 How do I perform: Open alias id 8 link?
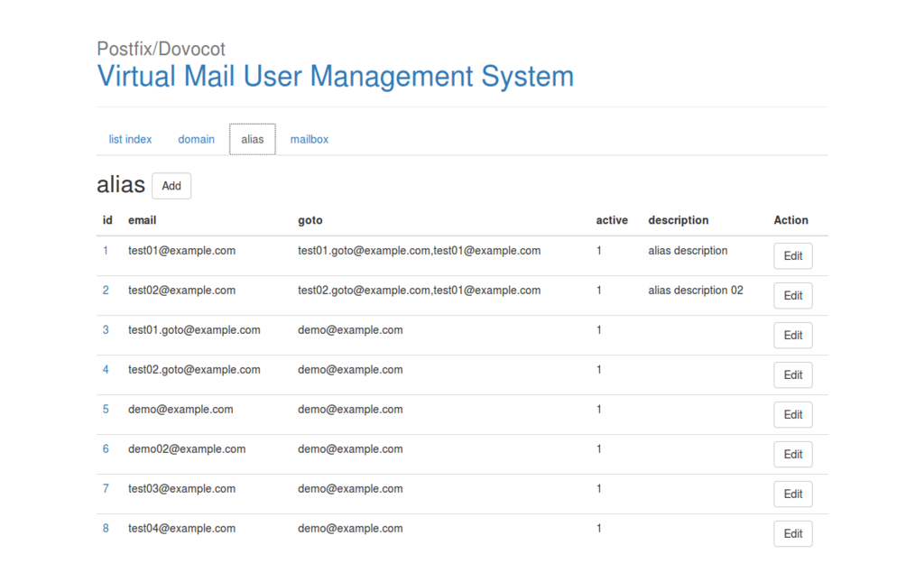106,529
